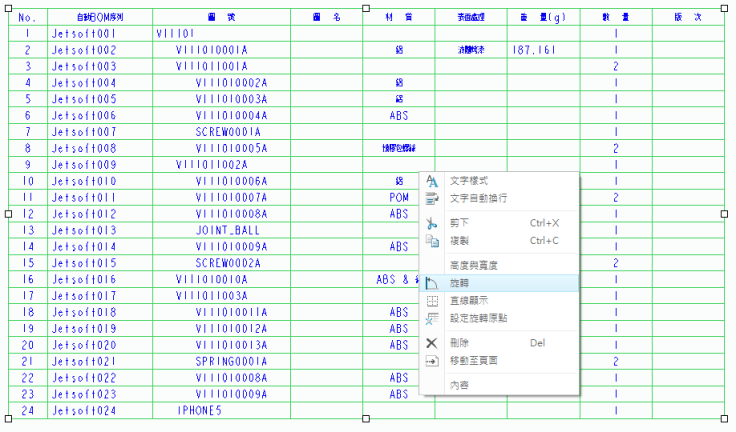This screenshot has width=736, height=432.
Task: Click the 187.161 weight value cell
Action: click(534, 50)
